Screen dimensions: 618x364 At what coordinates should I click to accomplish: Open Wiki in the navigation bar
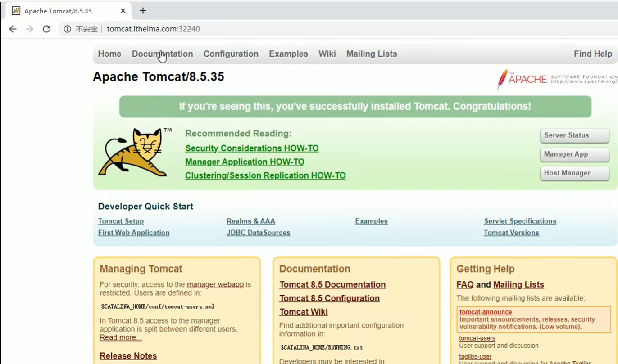coord(327,54)
